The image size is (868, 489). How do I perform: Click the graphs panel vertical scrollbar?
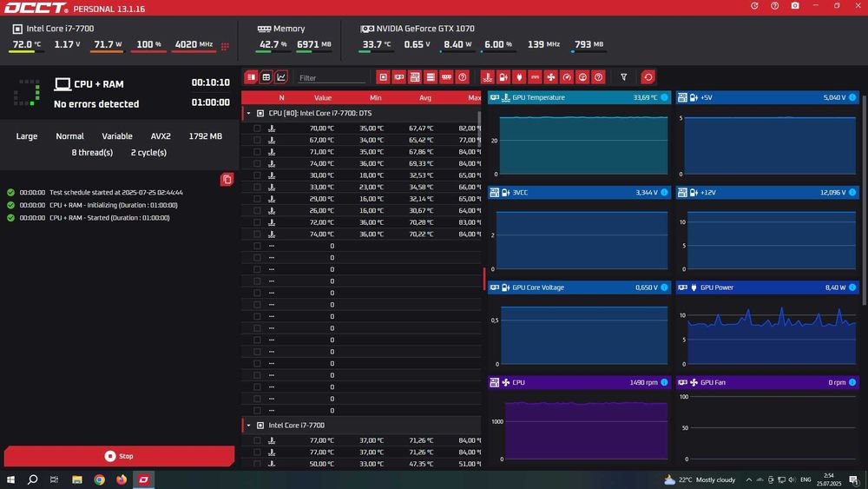click(865, 200)
